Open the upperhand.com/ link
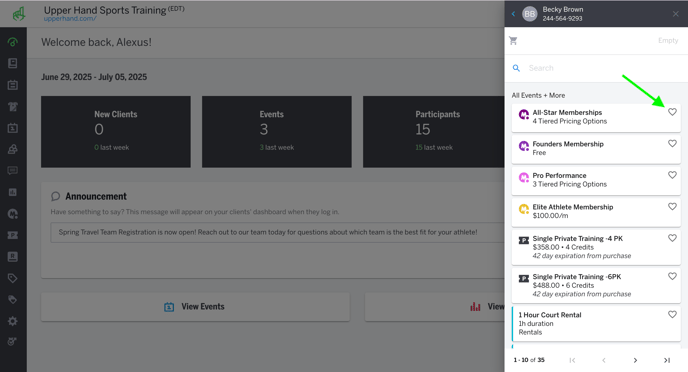 click(x=70, y=19)
